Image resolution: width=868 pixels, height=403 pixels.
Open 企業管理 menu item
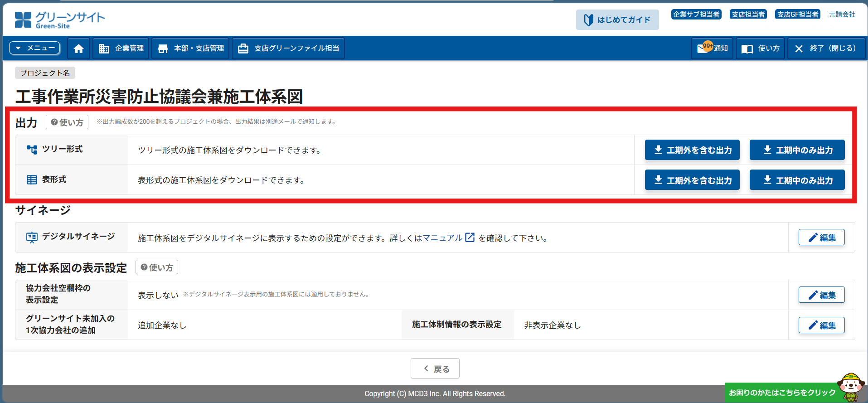tap(121, 49)
